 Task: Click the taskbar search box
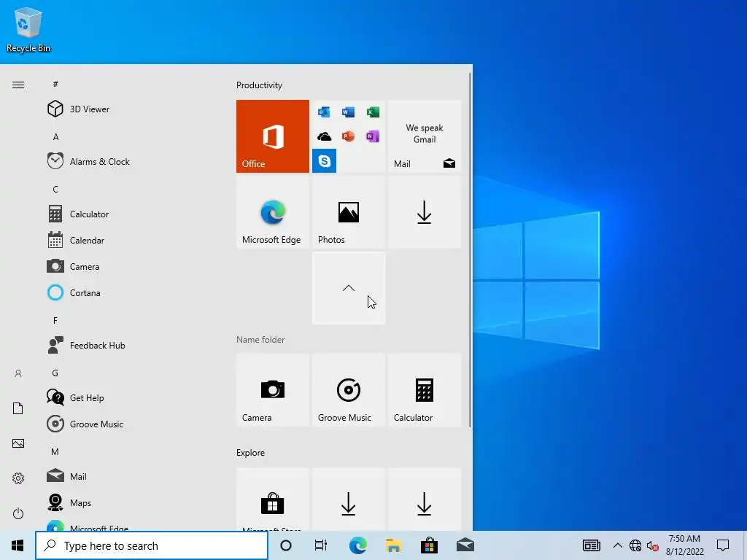click(x=152, y=545)
